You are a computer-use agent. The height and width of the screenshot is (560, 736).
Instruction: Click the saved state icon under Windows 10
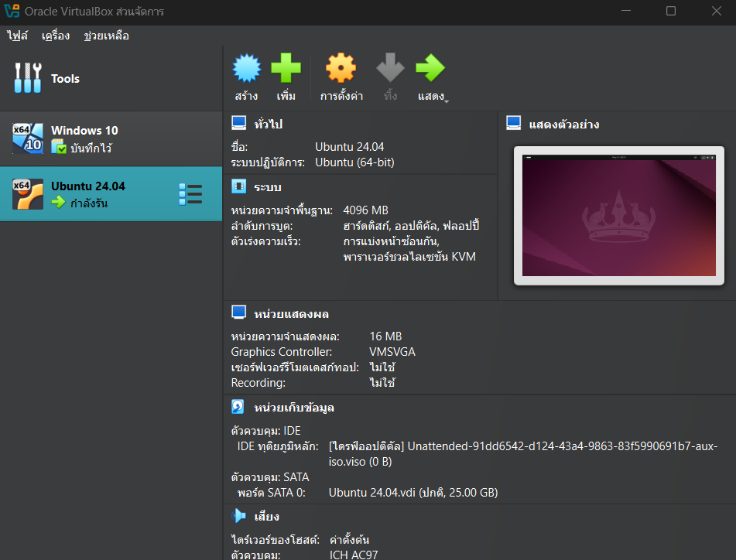pos(59,147)
